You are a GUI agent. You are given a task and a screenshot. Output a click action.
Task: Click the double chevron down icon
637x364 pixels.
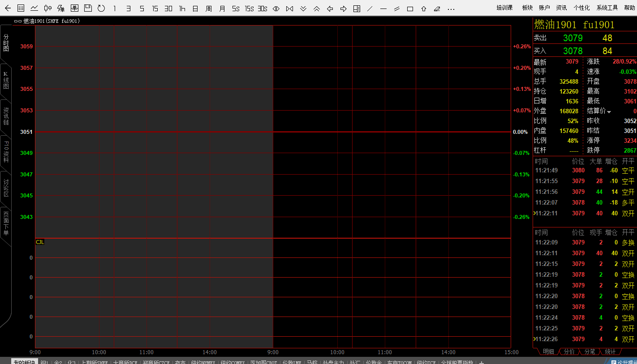click(x=303, y=9)
